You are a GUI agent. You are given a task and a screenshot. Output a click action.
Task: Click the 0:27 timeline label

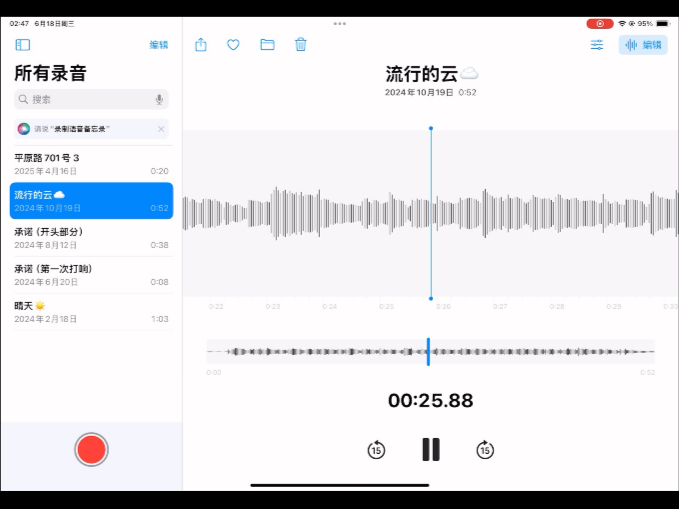(x=500, y=306)
